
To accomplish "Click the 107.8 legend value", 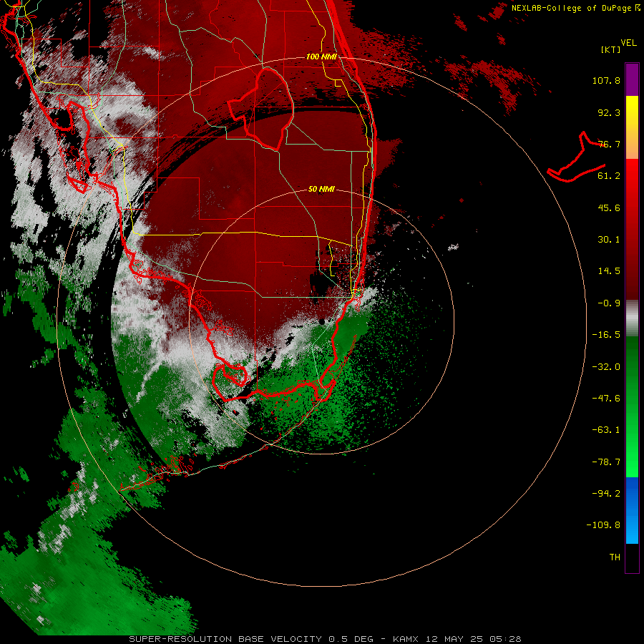I will [606, 80].
